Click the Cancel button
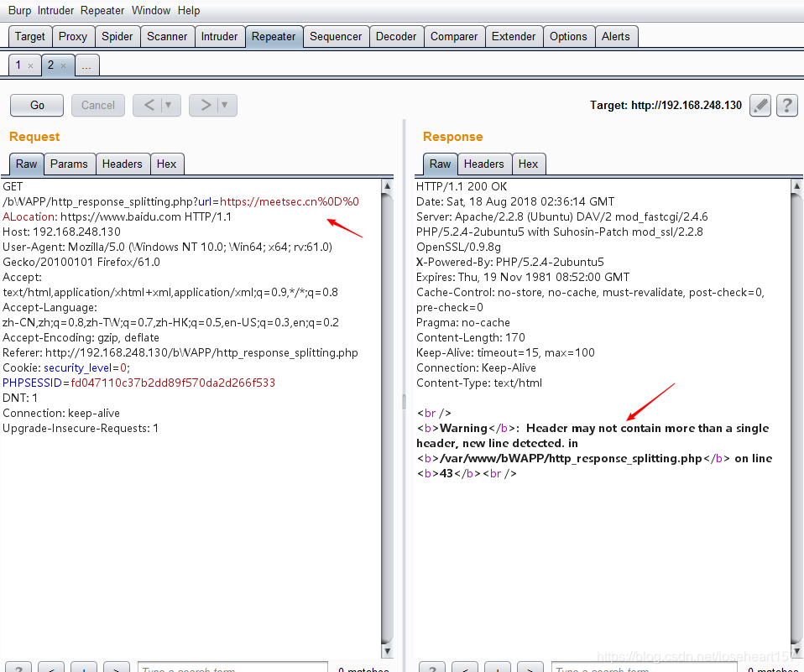Viewport: 804px width, 672px height. click(98, 105)
